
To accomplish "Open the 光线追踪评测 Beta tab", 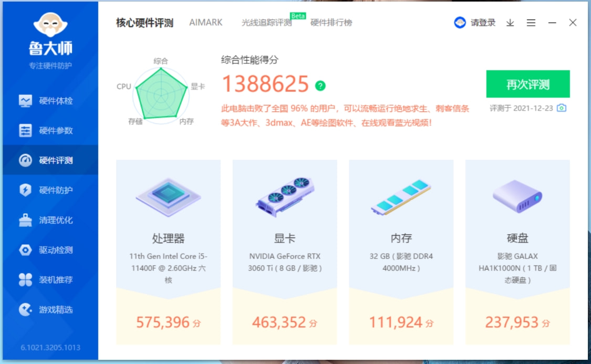I will (x=268, y=23).
